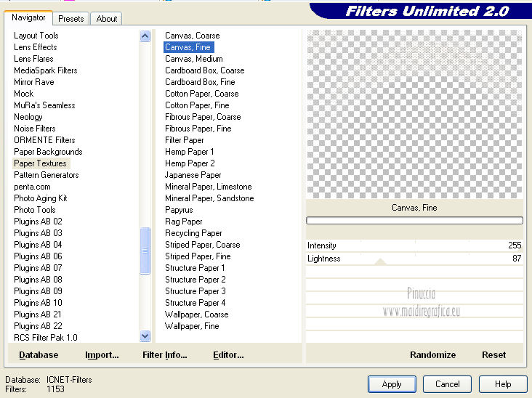This screenshot has height=398, width=532.
Task: Adjust the Intensity slider
Action: coord(414,245)
